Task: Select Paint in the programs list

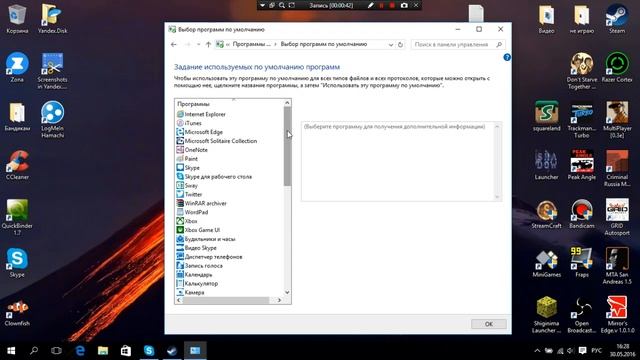Action: point(187,159)
